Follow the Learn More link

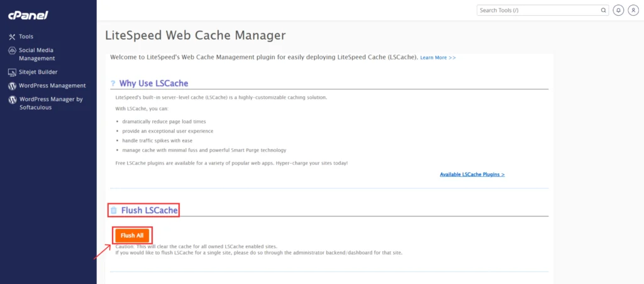point(438,57)
